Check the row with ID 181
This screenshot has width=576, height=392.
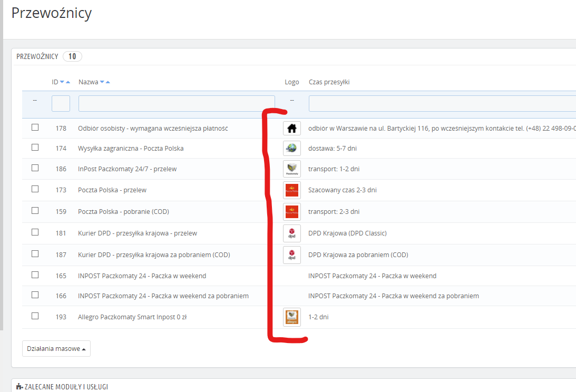click(35, 232)
